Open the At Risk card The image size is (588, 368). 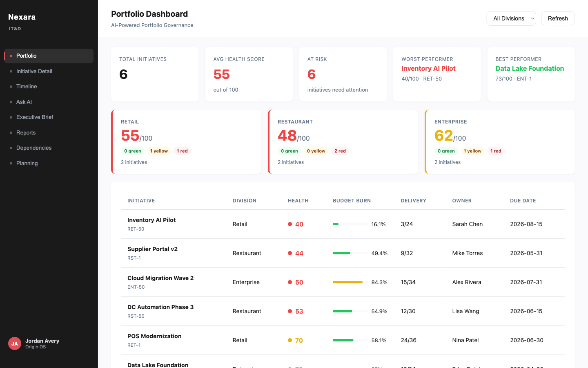point(343,74)
